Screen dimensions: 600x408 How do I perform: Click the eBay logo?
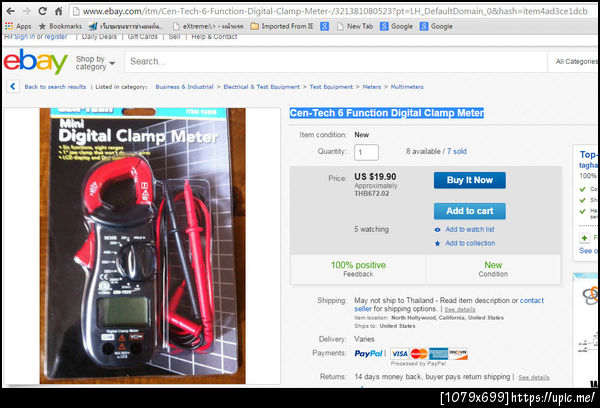[35, 61]
